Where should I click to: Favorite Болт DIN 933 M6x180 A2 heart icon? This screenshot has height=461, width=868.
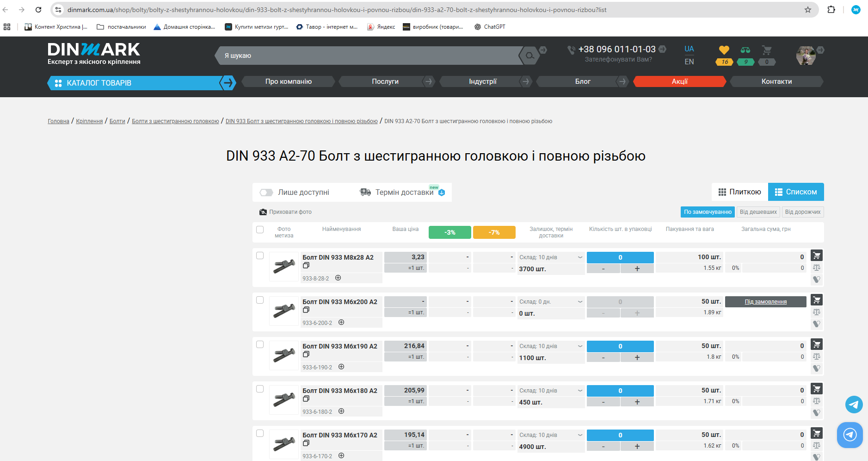(x=817, y=413)
